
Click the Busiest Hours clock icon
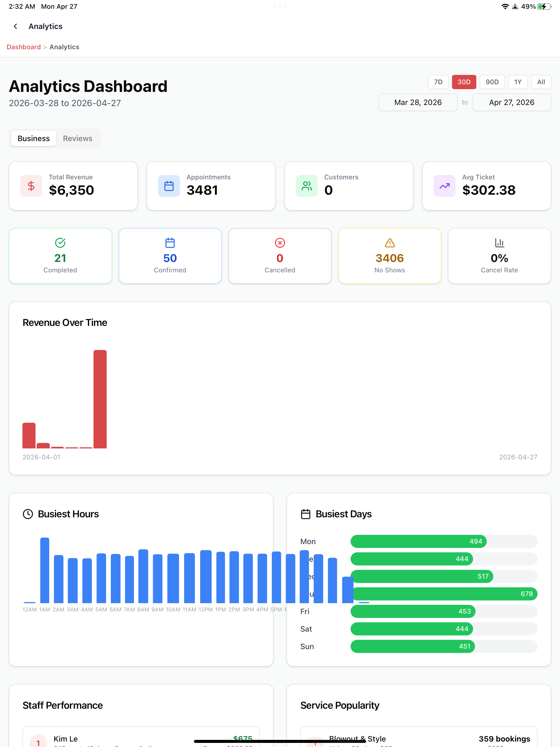28,514
